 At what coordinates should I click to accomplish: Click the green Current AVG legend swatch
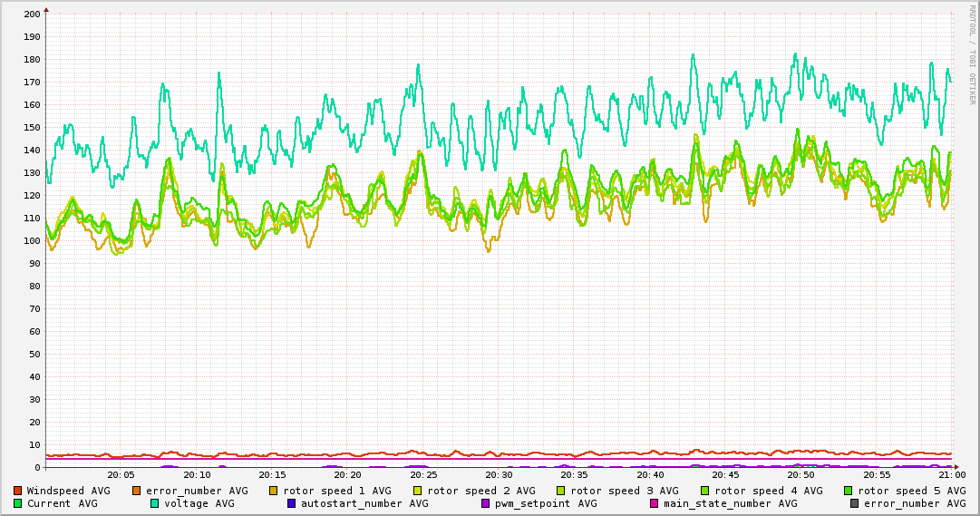tap(17, 503)
